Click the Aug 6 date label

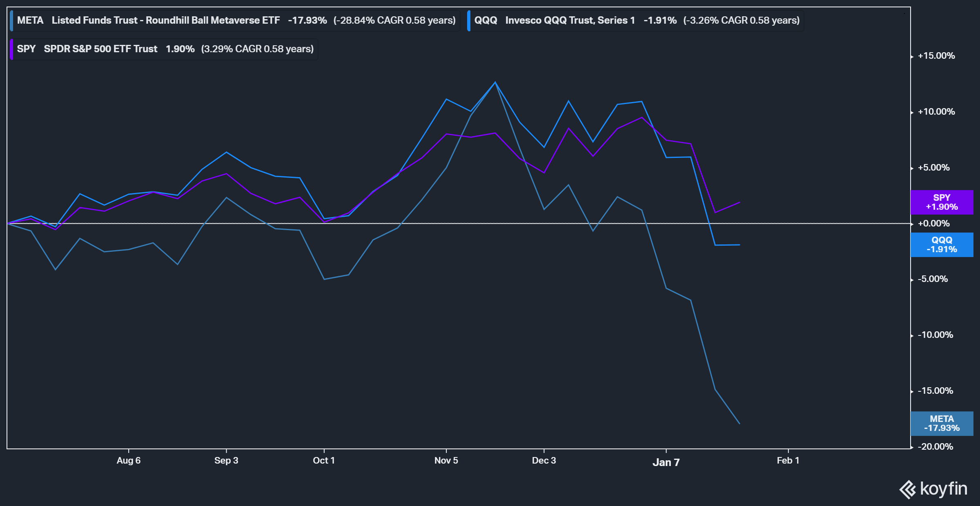(129, 461)
